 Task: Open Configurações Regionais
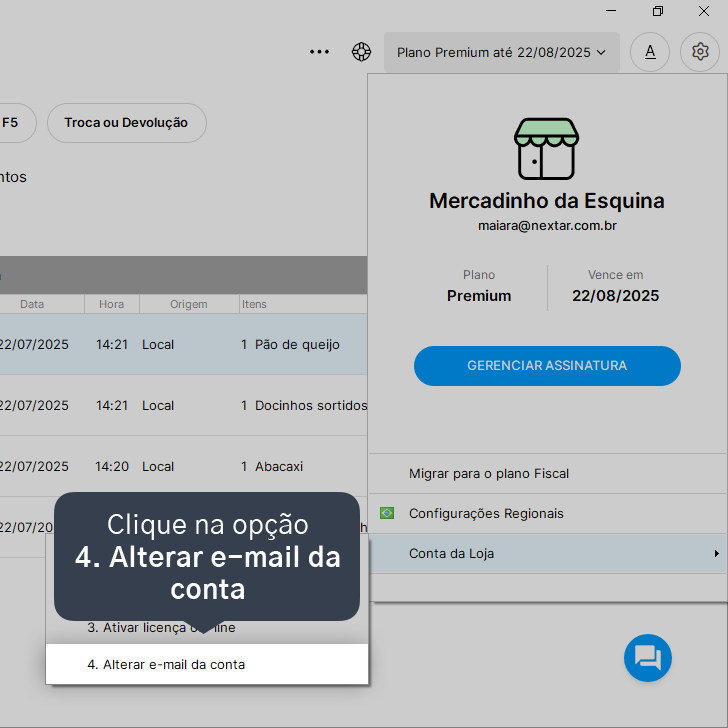548,514
